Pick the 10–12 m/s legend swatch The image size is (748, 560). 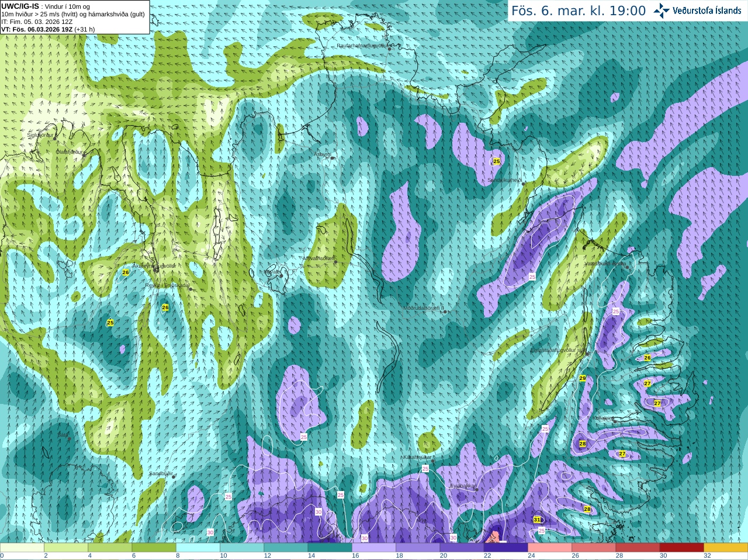242,548
